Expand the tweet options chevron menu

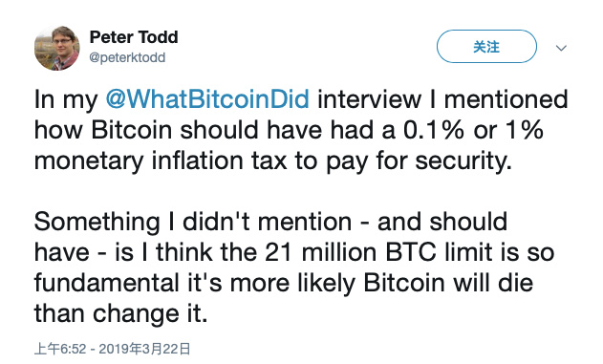[x=561, y=48]
